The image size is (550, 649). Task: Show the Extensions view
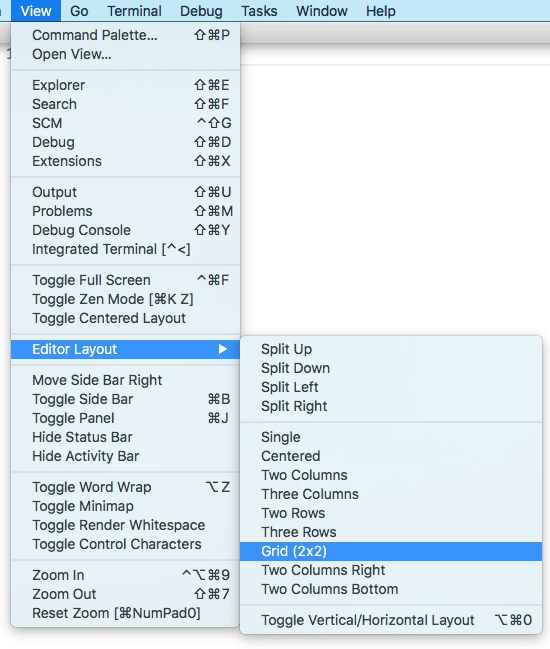125,161
